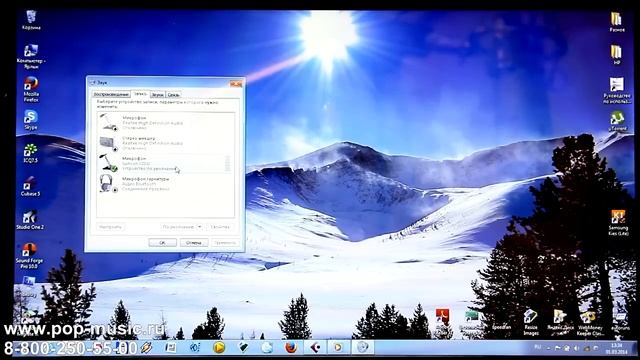Launch Studio One 2 from the desktop
The height and width of the screenshot is (360, 640).
click(x=30, y=220)
